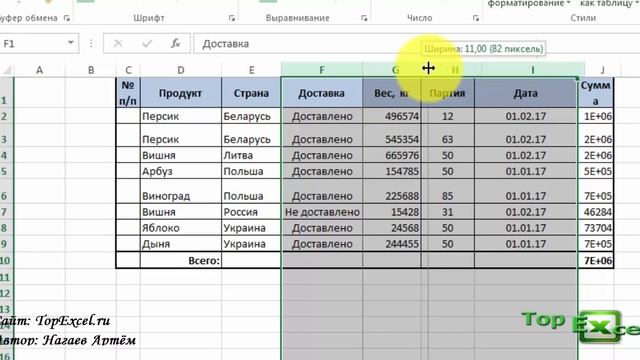This screenshot has height=360, width=640.
Task: Open the Font (Шрифт) group dialog launcher
Action: 232,18
